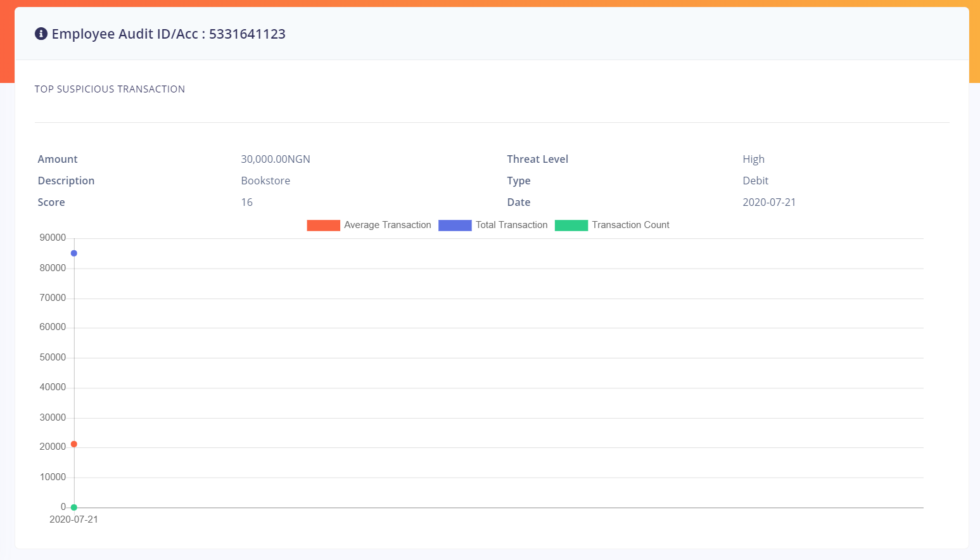This screenshot has height=560, width=980.
Task: Select the blue Total Transaction data point
Action: (x=74, y=253)
